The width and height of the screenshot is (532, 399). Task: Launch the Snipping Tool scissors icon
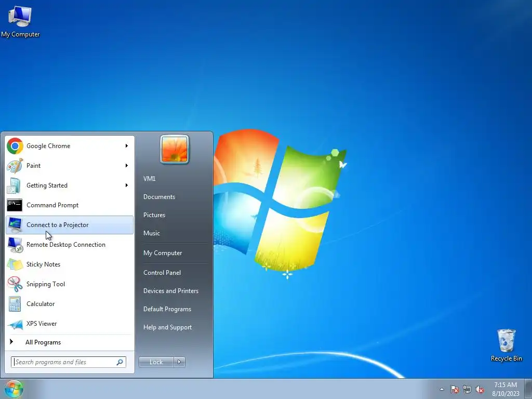pyautogui.click(x=15, y=284)
